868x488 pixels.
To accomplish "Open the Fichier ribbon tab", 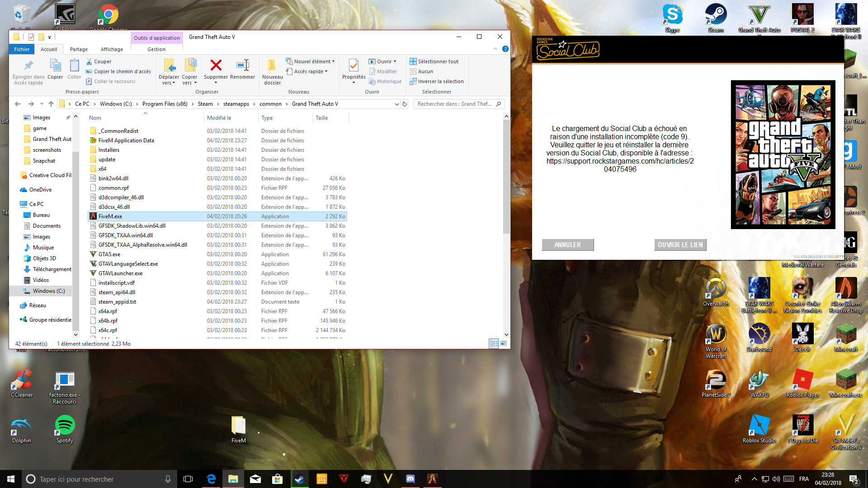I will click(x=22, y=49).
